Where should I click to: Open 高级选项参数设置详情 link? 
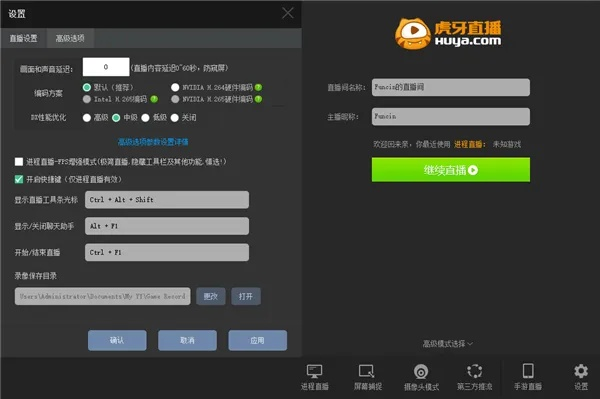153,142
